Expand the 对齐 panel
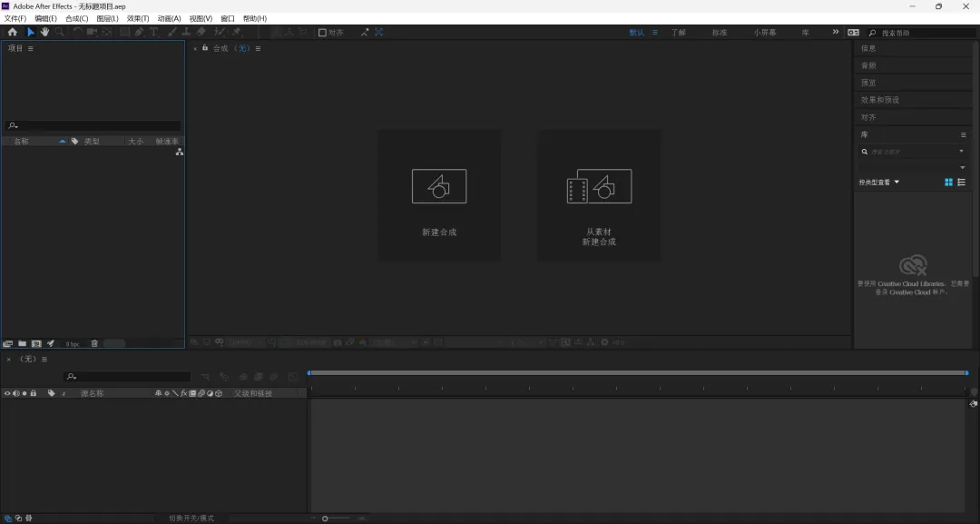 (x=868, y=117)
